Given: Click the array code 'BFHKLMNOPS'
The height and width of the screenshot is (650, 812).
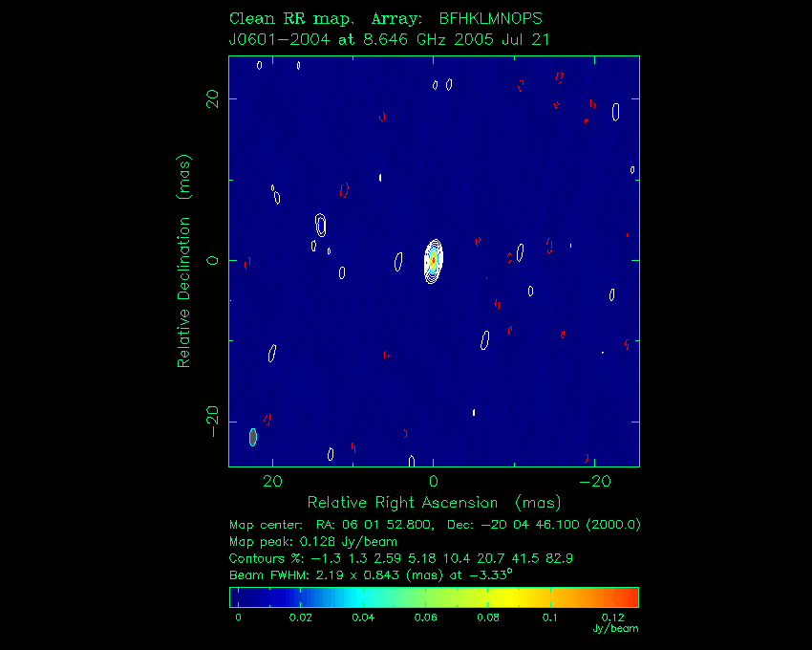Looking at the screenshot, I should [x=490, y=19].
